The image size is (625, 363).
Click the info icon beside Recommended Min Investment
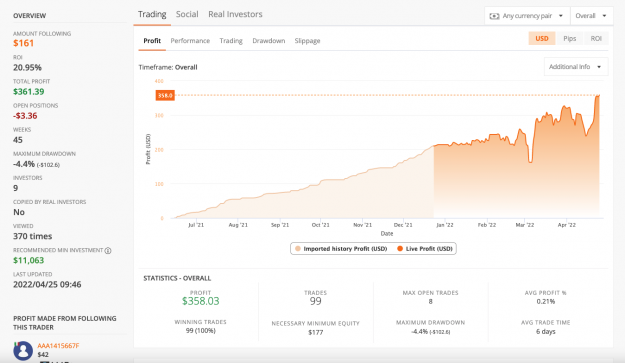coord(108,251)
